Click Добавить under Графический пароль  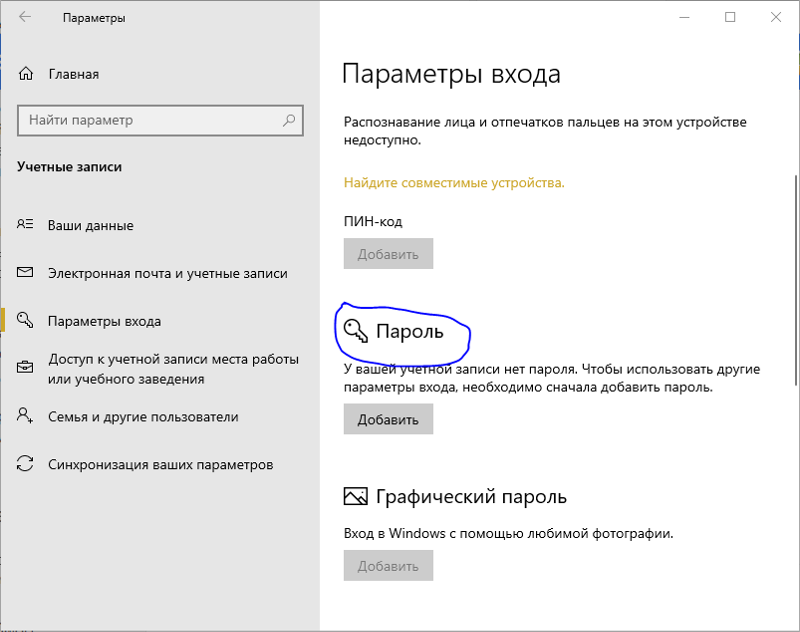click(x=388, y=565)
